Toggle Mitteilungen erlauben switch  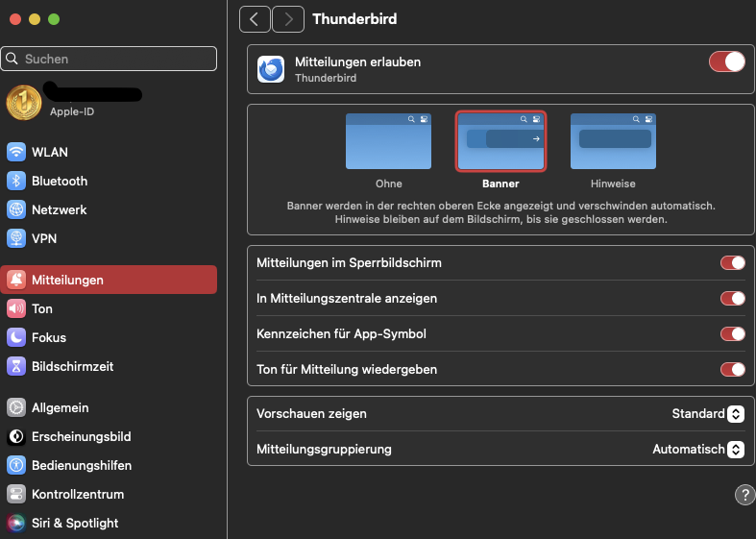click(x=727, y=61)
